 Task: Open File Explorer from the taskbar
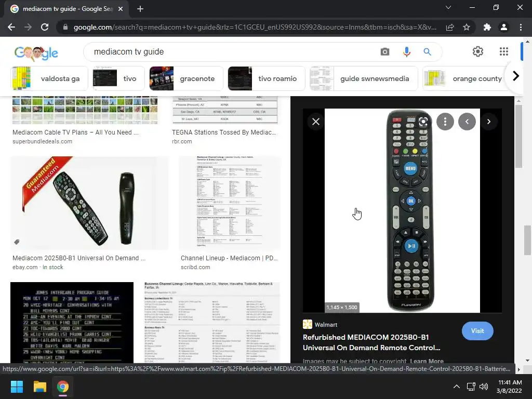click(x=39, y=387)
